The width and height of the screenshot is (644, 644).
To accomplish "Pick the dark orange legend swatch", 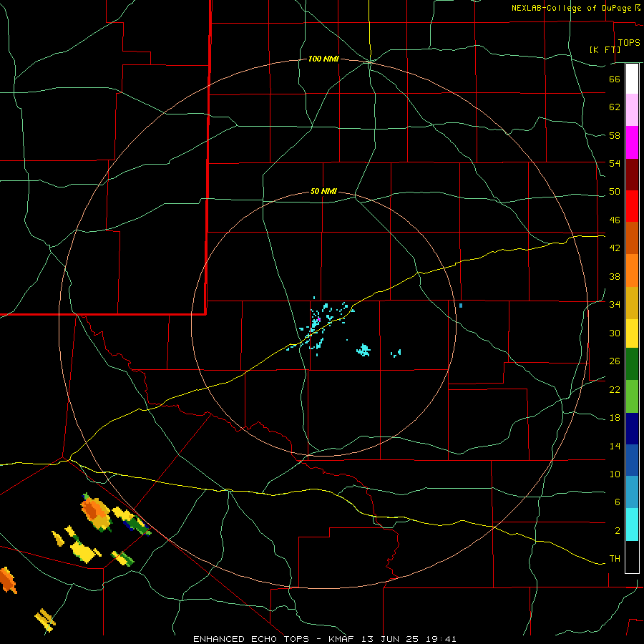I will (632, 238).
